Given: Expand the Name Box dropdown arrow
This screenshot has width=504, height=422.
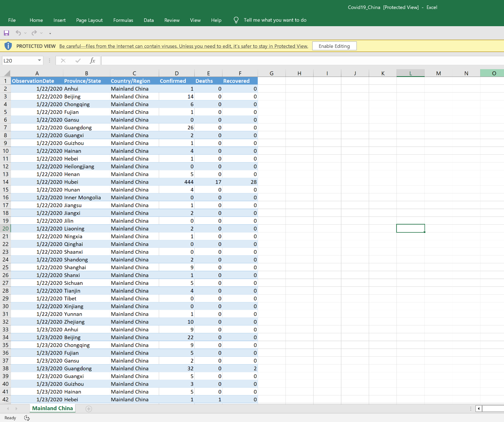Looking at the screenshot, I should tap(39, 61).
